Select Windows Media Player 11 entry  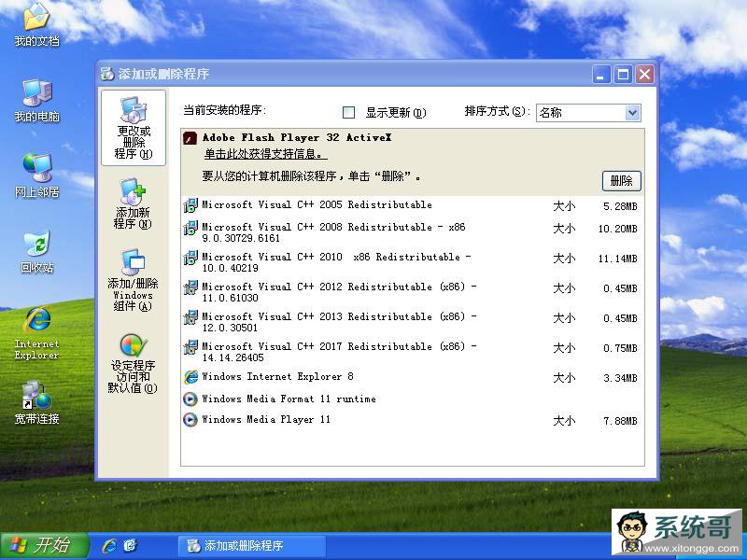(x=413, y=419)
